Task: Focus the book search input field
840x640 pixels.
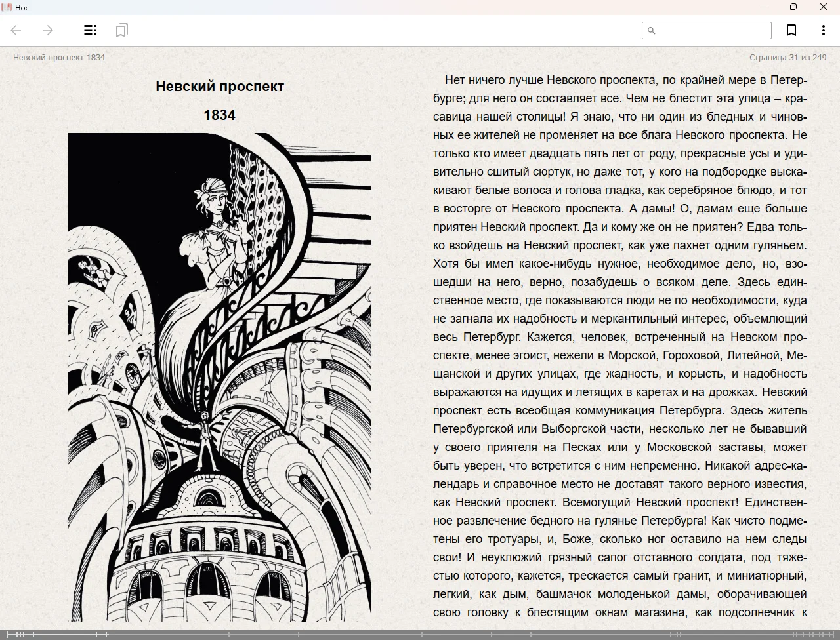Action: tap(712, 30)
